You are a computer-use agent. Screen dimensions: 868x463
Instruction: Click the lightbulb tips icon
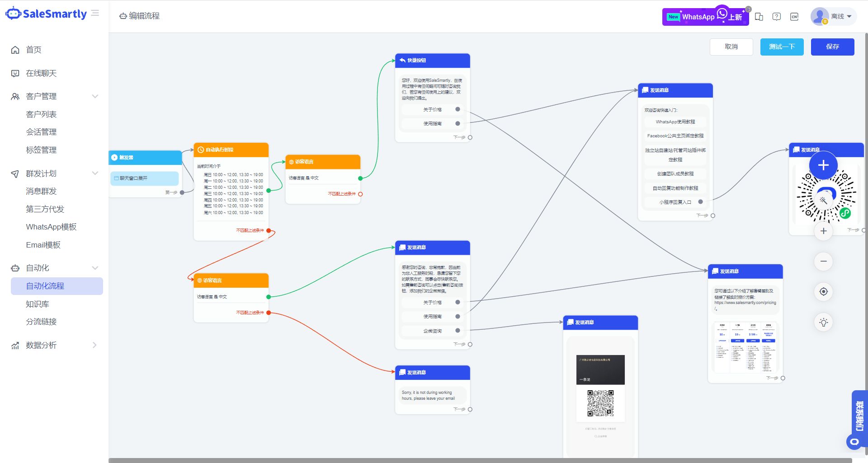pyautogui.click(x=824, y=322)
